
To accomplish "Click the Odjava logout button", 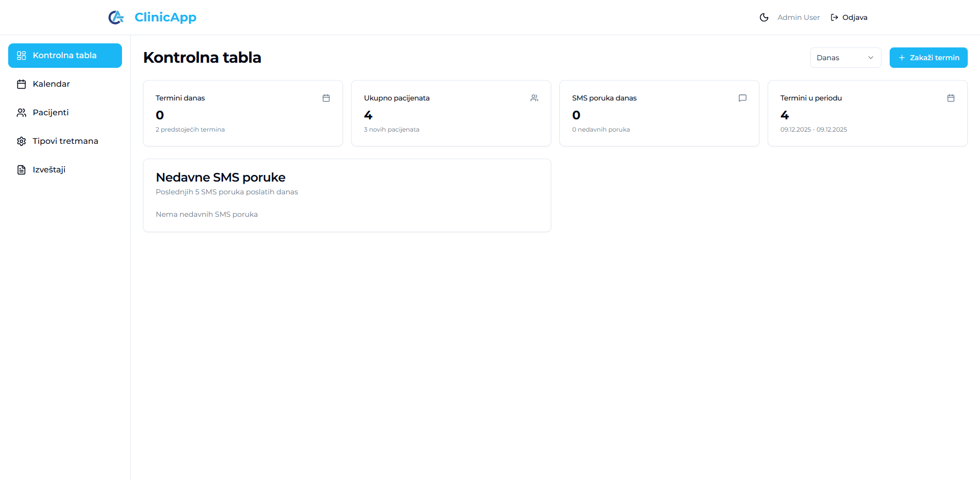I will 849,17.
